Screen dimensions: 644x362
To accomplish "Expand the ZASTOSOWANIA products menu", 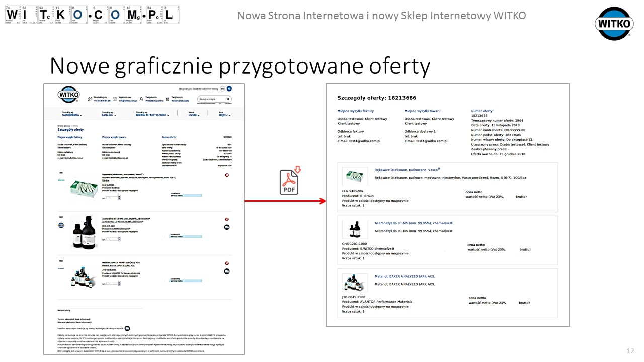I will pyautogui.click(x=72, y=115).
